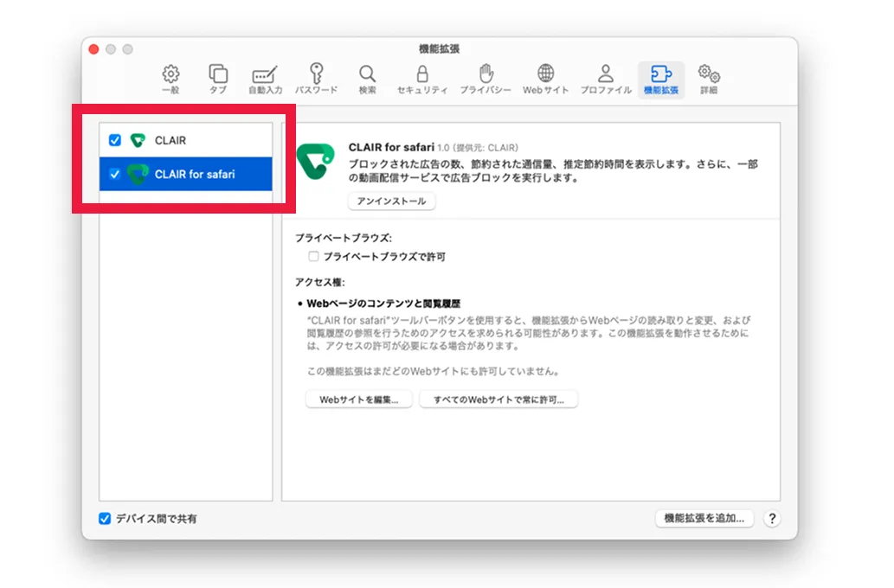894x588 pixels.
Task: Select the 機能拡張 (Extensions) tab
Action: [661, 80]
